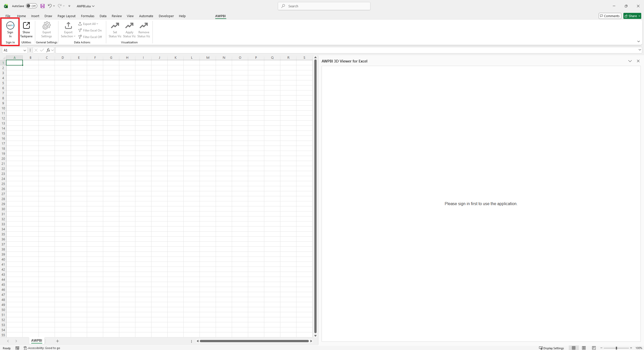Switch to Normal view
Viewport: 644px width, 350px height.
(x=574, y=348)
